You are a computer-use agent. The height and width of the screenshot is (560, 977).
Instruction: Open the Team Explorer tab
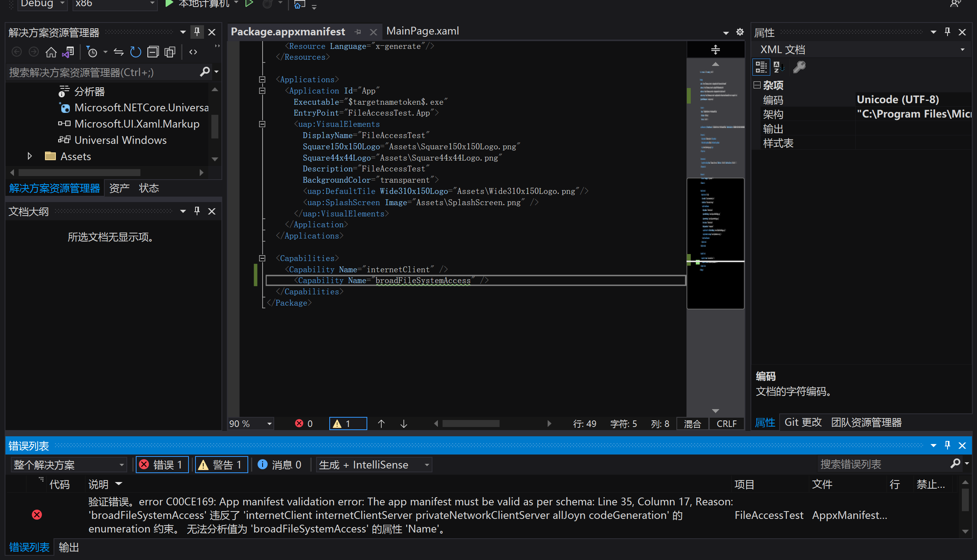point(866,422)
